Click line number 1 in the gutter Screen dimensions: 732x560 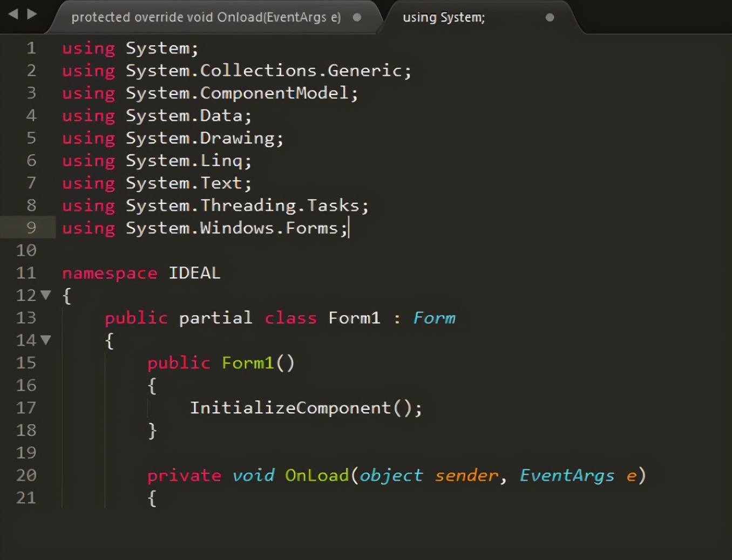31,48
